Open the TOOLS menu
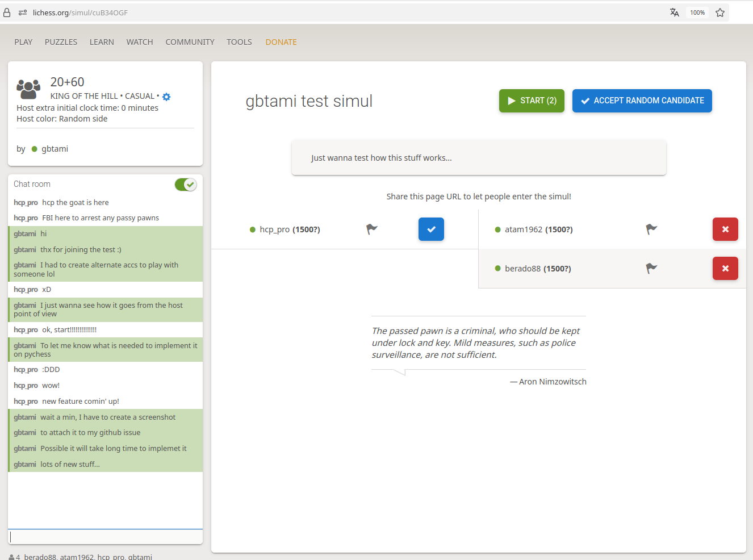Image resolution: width=753 pixels, height=560 pixels. point(239,42)
